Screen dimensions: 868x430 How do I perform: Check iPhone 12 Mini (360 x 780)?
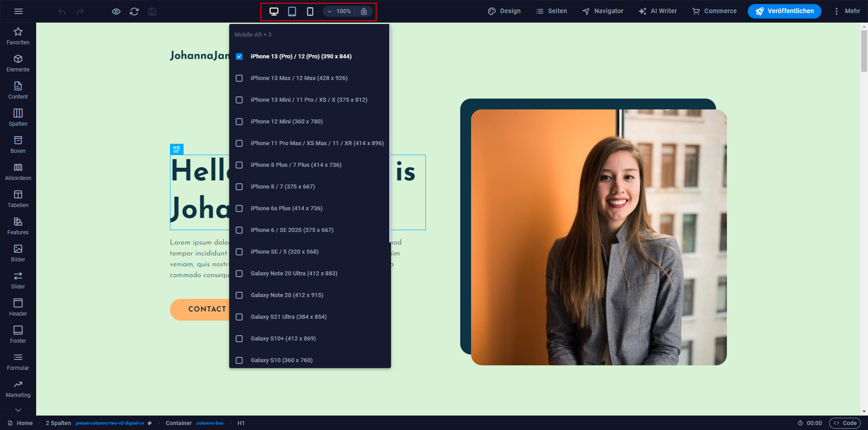pos(239,122)
